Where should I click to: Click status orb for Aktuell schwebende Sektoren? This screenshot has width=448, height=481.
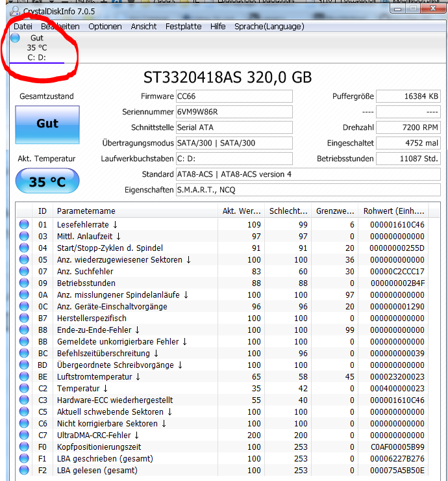pyautogui.click(x=24, y=411)
